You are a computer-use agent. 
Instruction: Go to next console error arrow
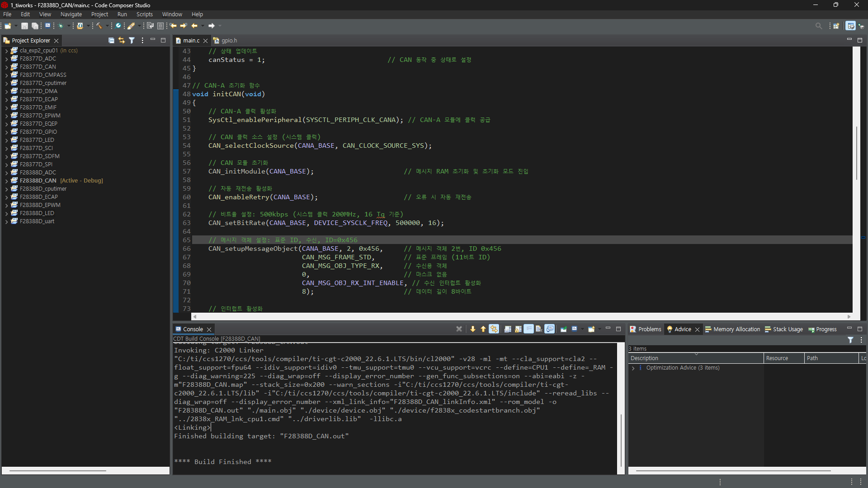[x=473, y=329]
